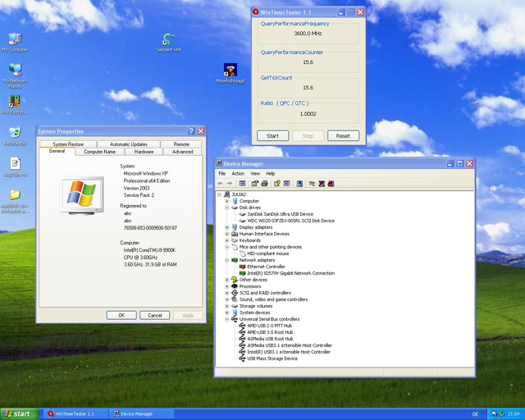This screenshot has height=420, width=525.
Task: Click the Help question-mark toolbar icon
Action: click(x=277, y=184)
